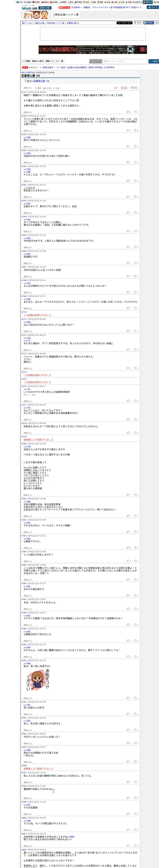Click the thread ID NO.12987923

[x=28, y=72]
